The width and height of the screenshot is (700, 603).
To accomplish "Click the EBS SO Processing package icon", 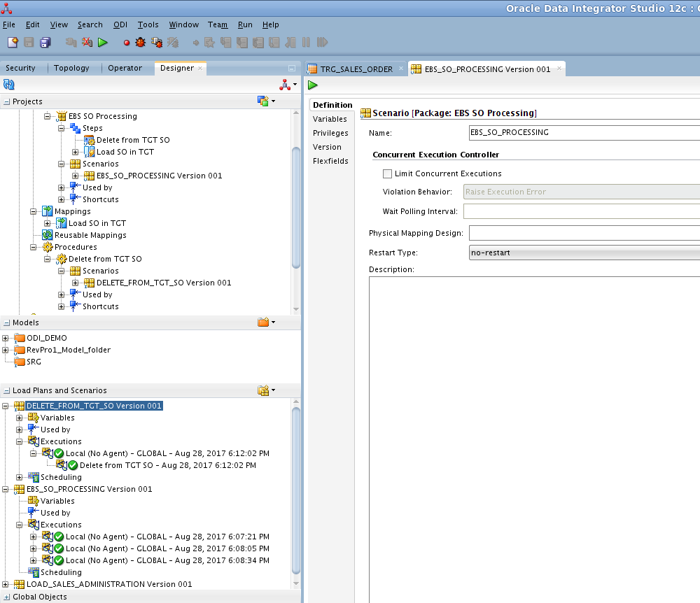I will click(61, 116).
